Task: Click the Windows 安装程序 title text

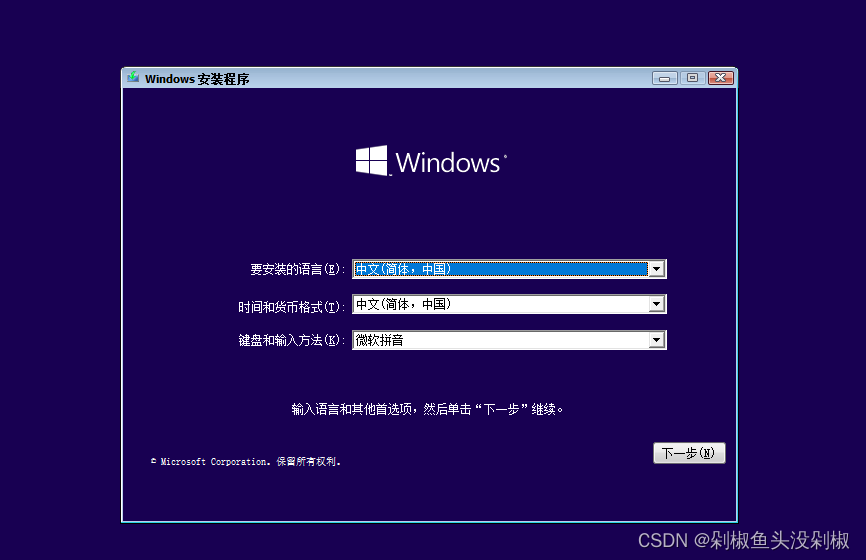Action: (197, 78)
